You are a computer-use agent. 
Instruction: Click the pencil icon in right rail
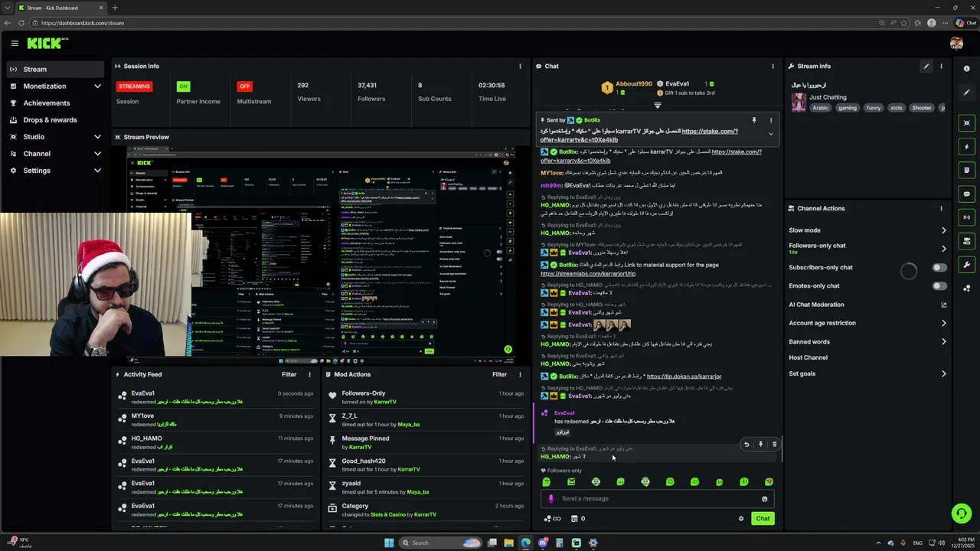967,93
